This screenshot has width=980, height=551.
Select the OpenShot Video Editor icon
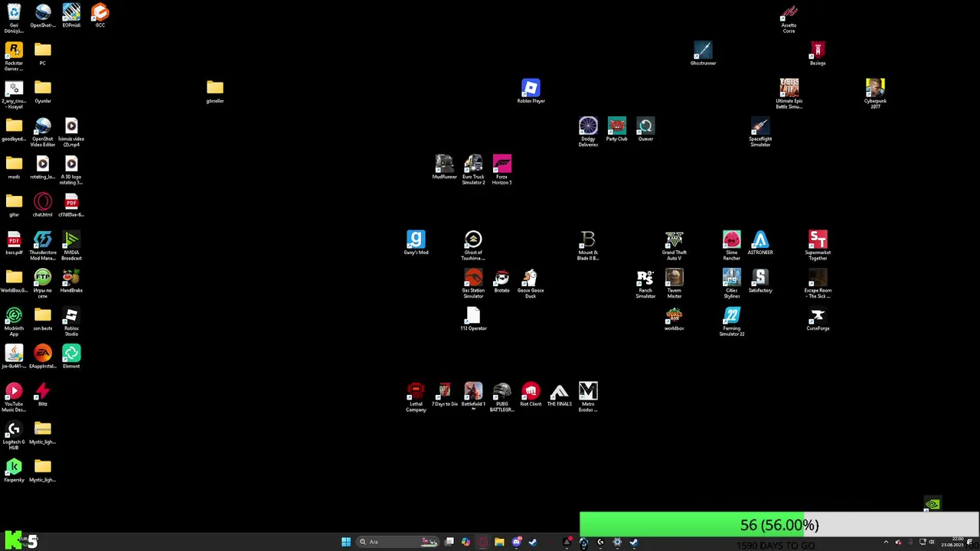(43, 132)
